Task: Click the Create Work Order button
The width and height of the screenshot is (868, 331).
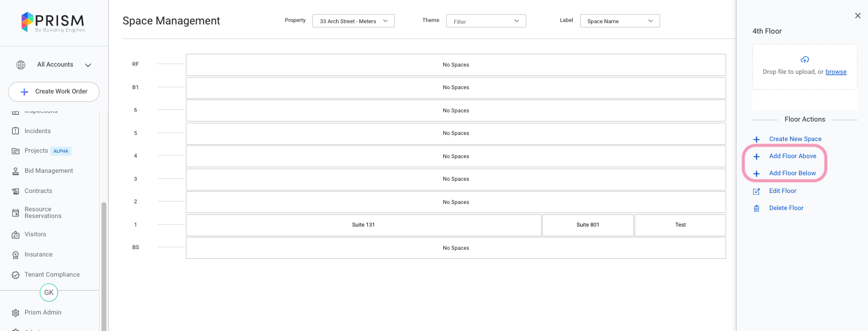Action: pos(54,92)
